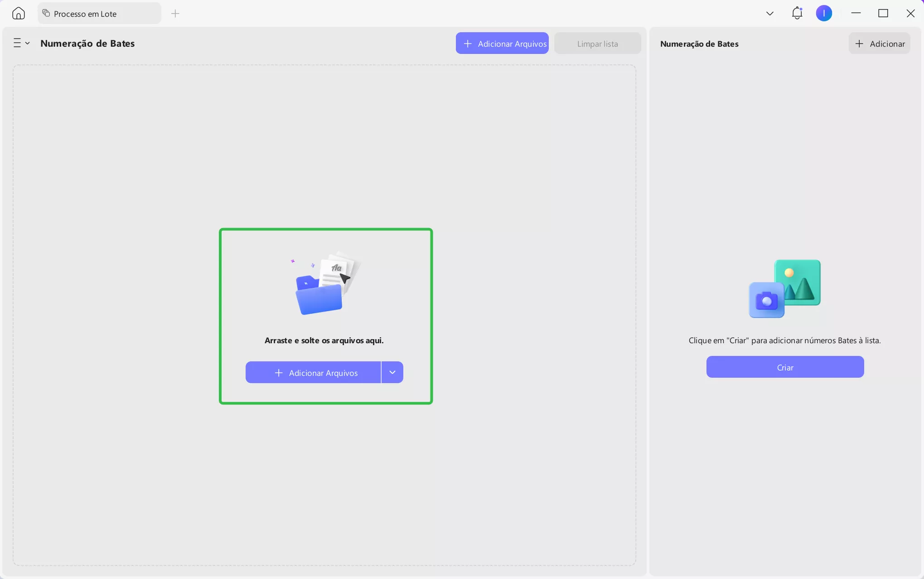Open the batch tools list menu icon
Viewport: 924px width, 579px height.
[17, 43]
